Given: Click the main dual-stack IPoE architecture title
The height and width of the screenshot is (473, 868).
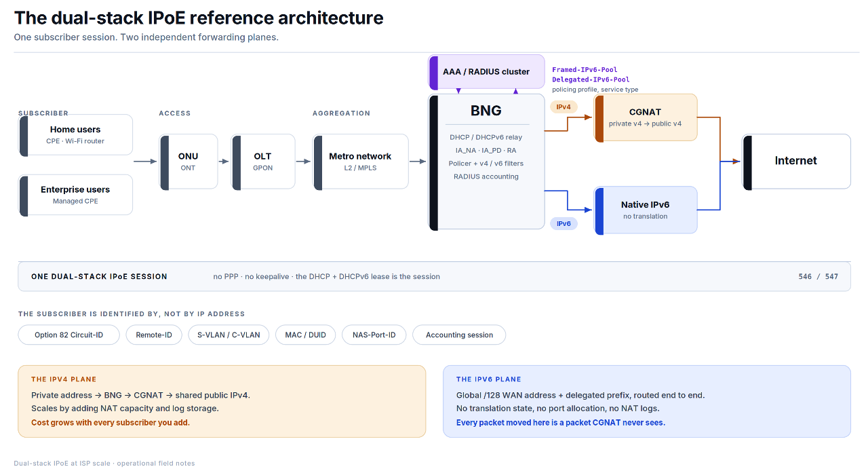Looking at the screenshot, I should (x=199, y=18).
